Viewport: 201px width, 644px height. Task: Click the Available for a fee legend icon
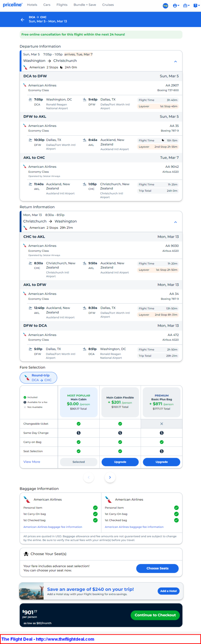pyautogui.click(x=25, y=402)
